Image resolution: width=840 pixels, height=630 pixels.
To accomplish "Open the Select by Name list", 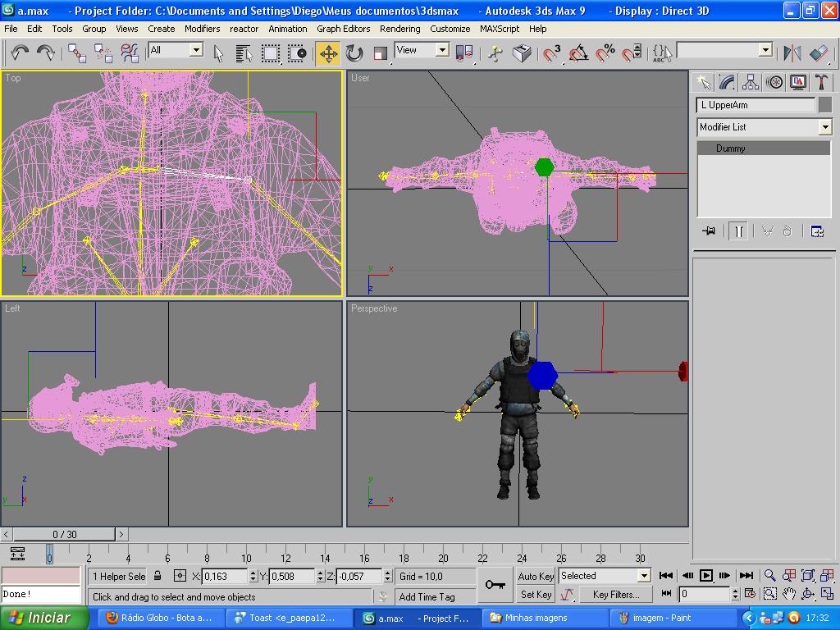I will 244,53.
